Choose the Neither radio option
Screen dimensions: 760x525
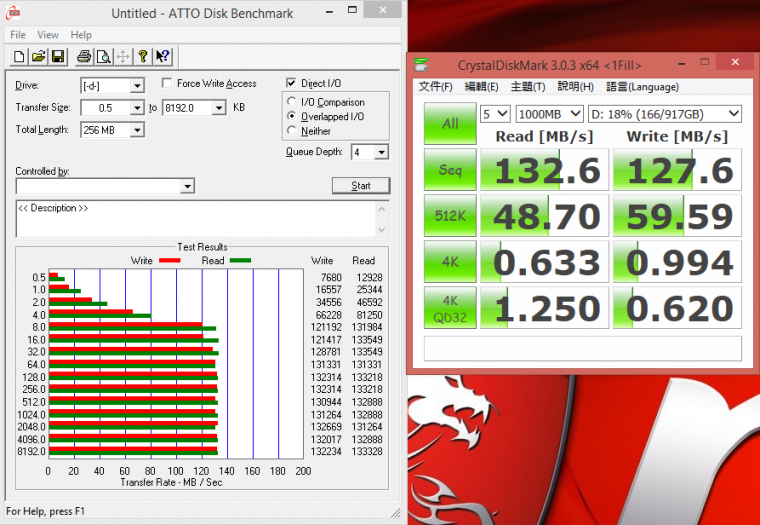point(292,131)
